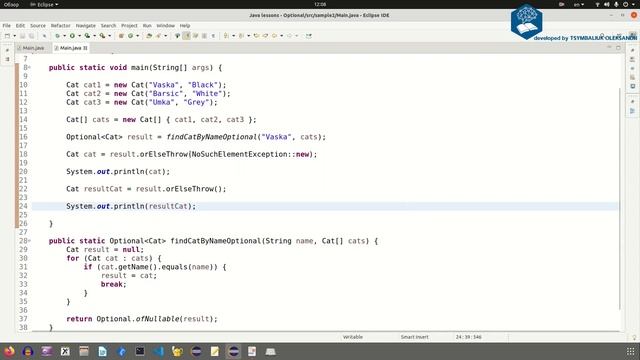Click the Activities button in top bar
The image size is (640, 360).
pos(11,4)
